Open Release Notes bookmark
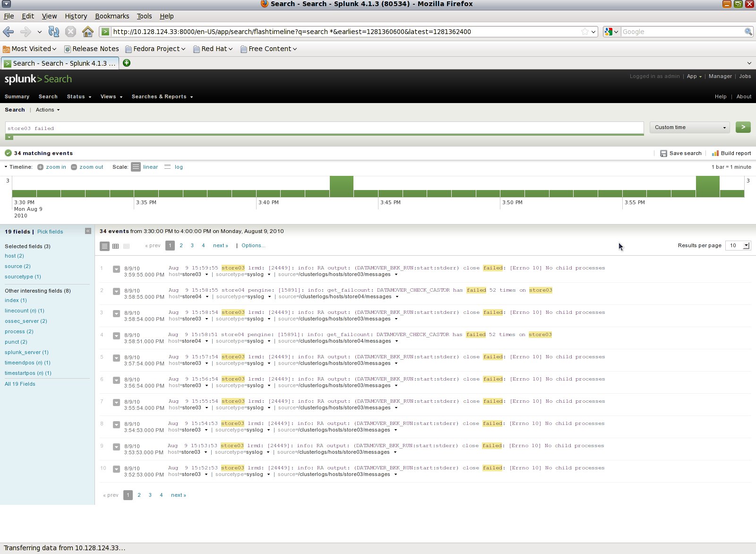The width and height of the screenshot is (756, 554). pos(92,49)
